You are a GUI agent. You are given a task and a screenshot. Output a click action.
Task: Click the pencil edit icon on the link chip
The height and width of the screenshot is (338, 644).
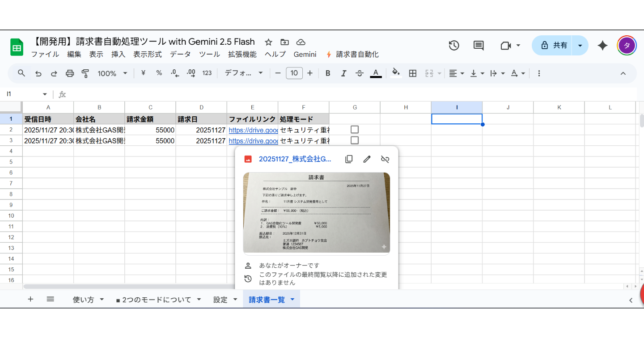(x=367, y=159)
